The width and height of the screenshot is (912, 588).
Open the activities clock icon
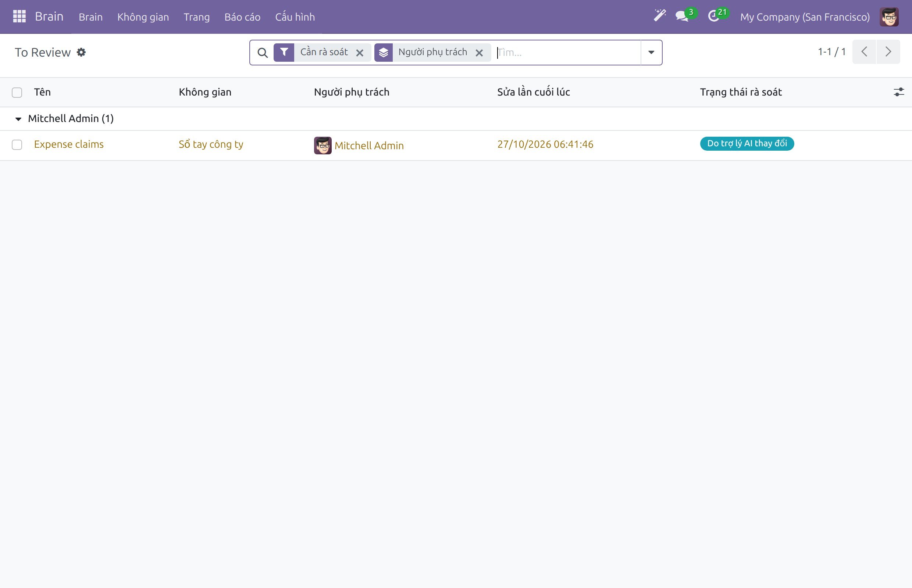(x=714, y=17)
